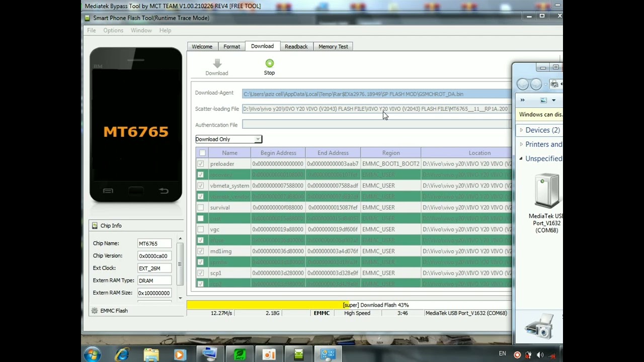Toggle the select-all checkbox in table header
The width and height of the screenshot is (644, 362).
pos(202,153)
